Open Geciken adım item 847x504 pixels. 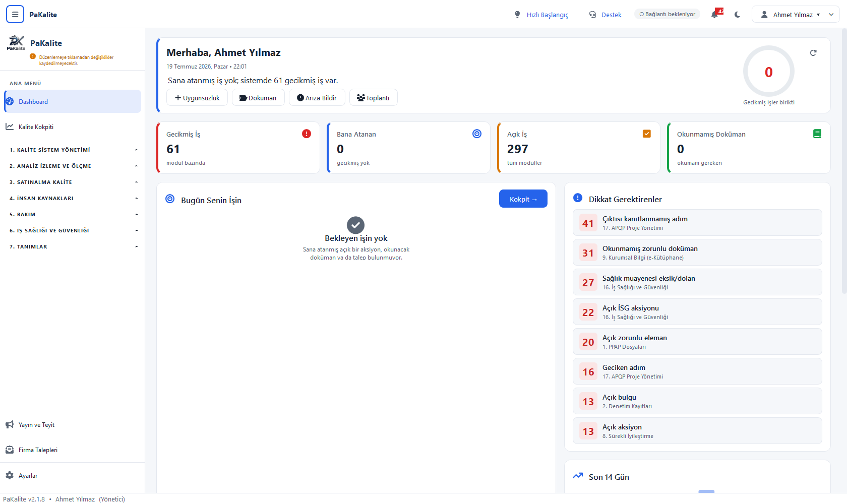(697, 371)
